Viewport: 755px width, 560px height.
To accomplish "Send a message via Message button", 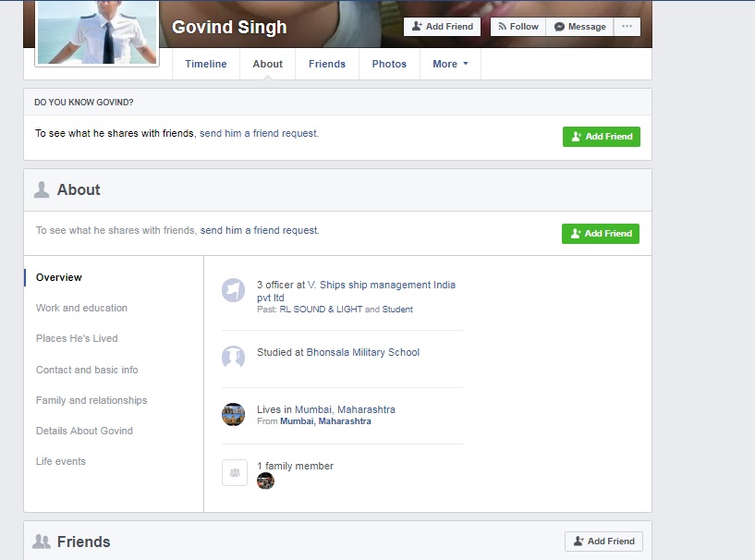I will click(x=579, y=27).
